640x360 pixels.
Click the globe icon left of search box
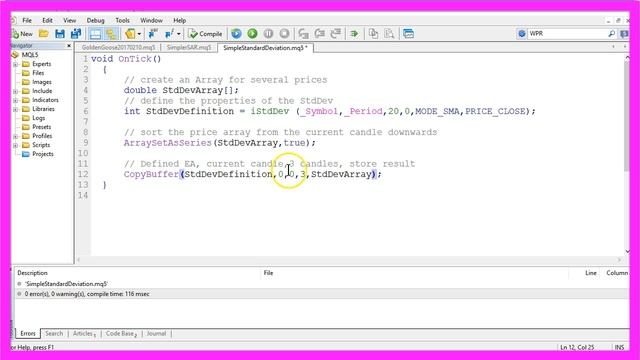pos(522,34)
